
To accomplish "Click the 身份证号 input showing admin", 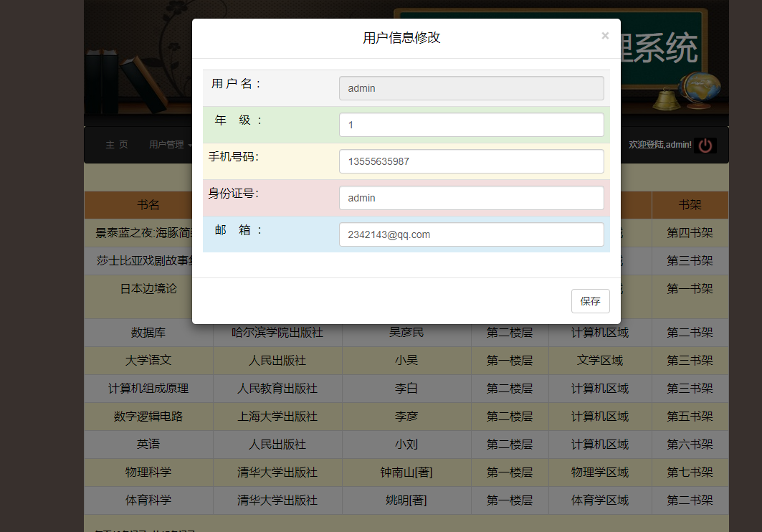I will (471, 197).
